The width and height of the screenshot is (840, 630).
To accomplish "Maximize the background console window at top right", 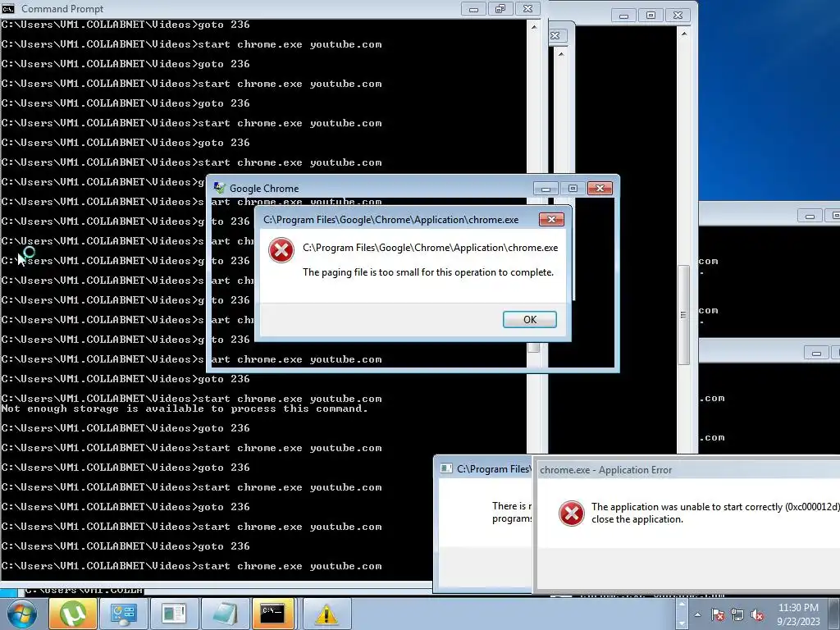I will [x=651, y=16].
